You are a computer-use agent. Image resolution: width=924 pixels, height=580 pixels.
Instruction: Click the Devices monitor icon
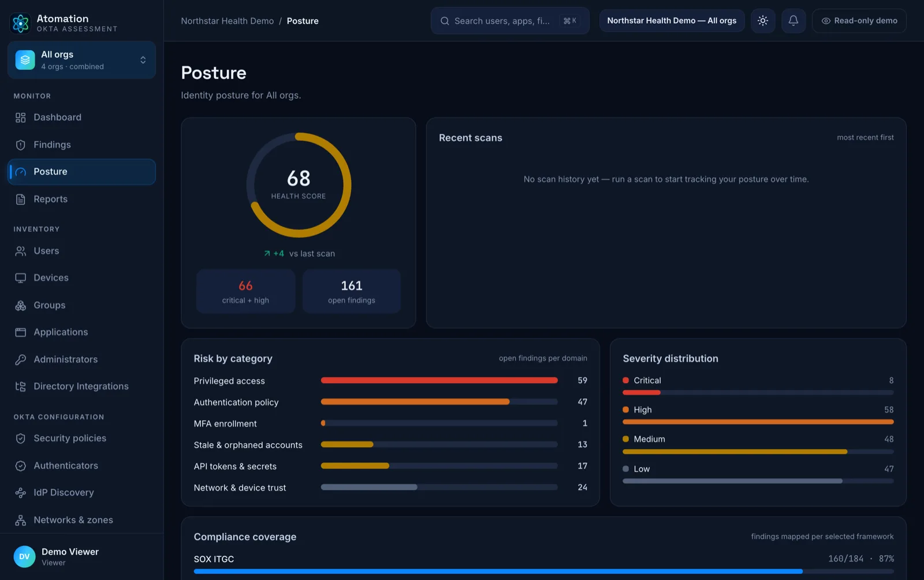pos(21,278)
